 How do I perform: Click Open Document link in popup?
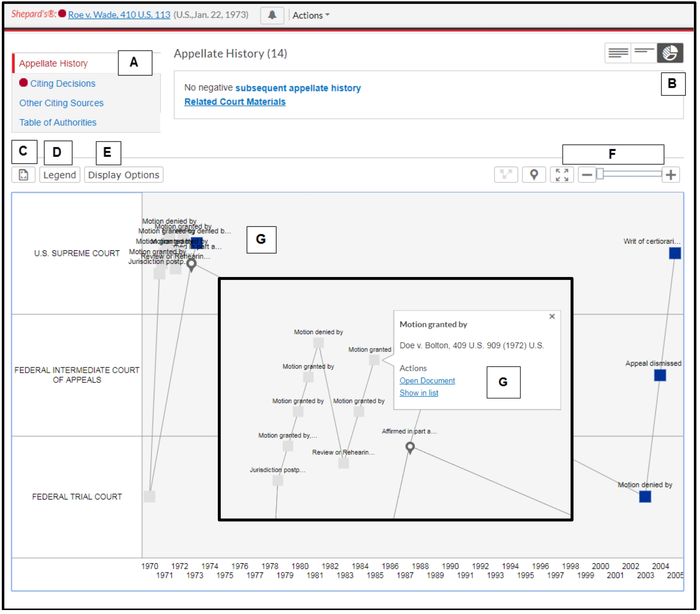[x=427, y=380]
